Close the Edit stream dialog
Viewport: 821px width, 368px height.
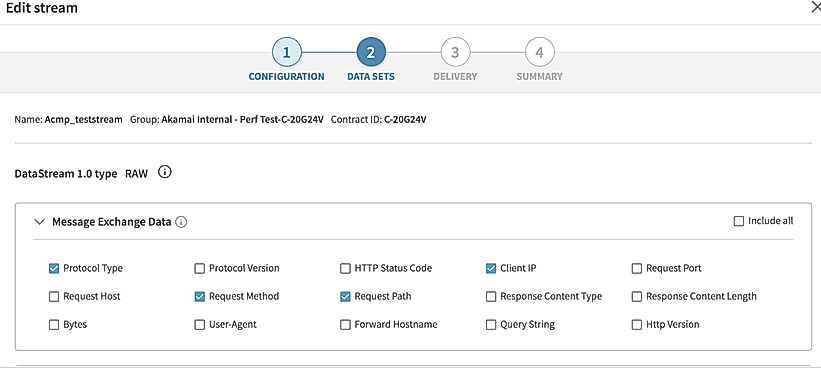(815, 7)
